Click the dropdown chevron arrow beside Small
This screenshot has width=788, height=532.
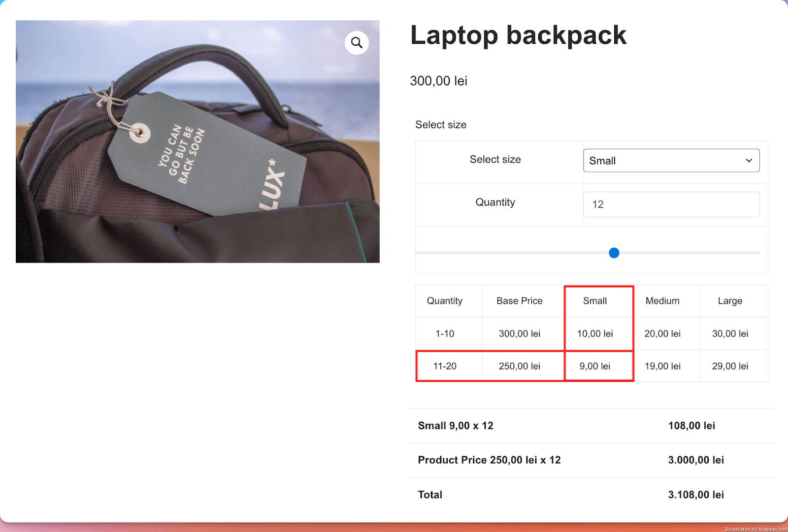(x=749, y=161)
